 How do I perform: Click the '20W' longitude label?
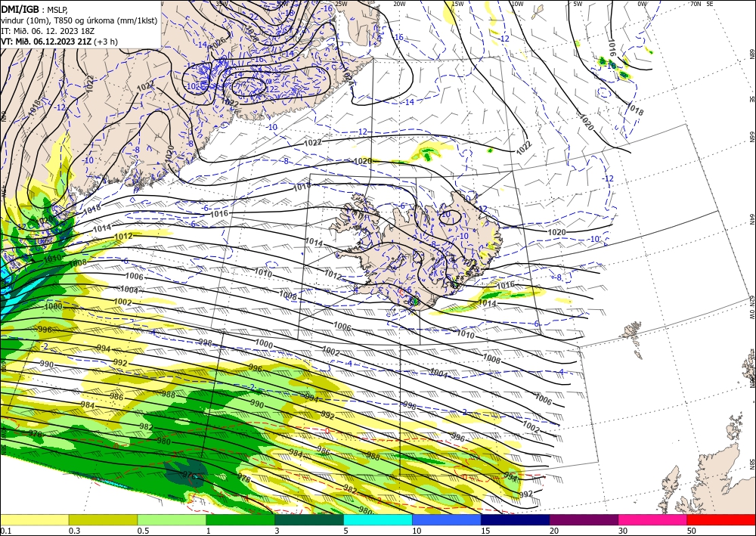click(398, 4)
